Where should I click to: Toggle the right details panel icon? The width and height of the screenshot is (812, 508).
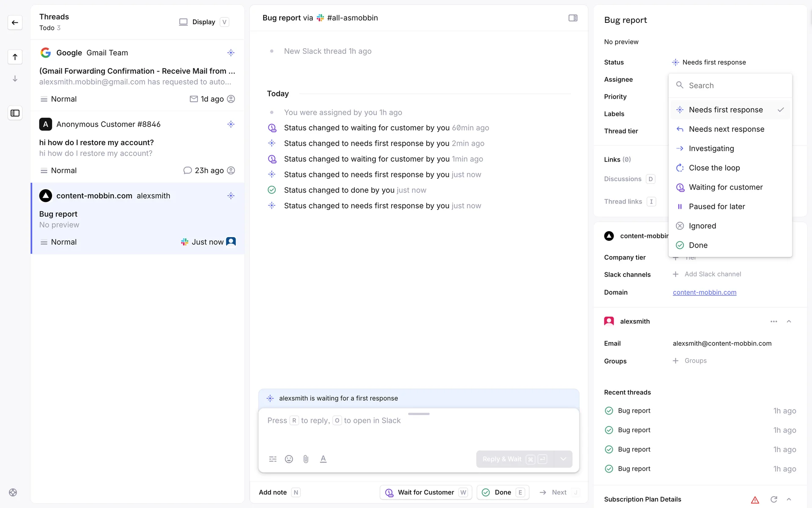(x=573, y=18)
